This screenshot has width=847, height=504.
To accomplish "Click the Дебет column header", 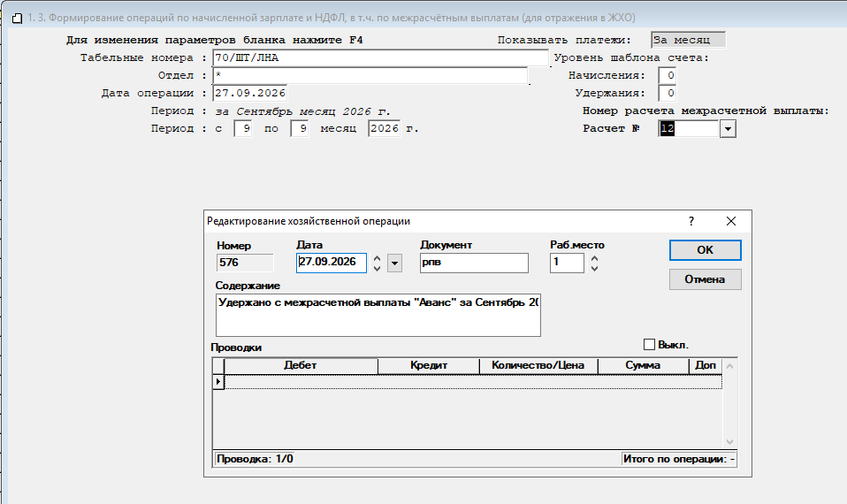I will tap(301, 366).
